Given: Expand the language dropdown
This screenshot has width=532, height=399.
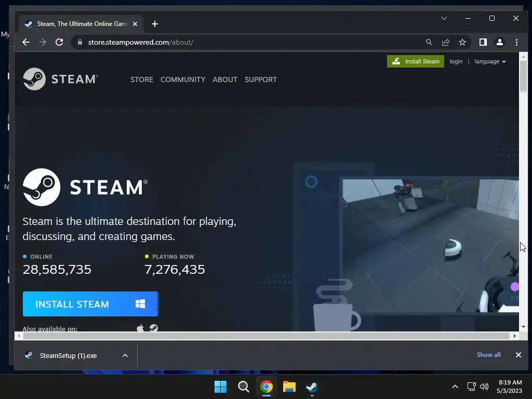Looking at the screenshot, I should pyautogui.click(x=490, y=61).
